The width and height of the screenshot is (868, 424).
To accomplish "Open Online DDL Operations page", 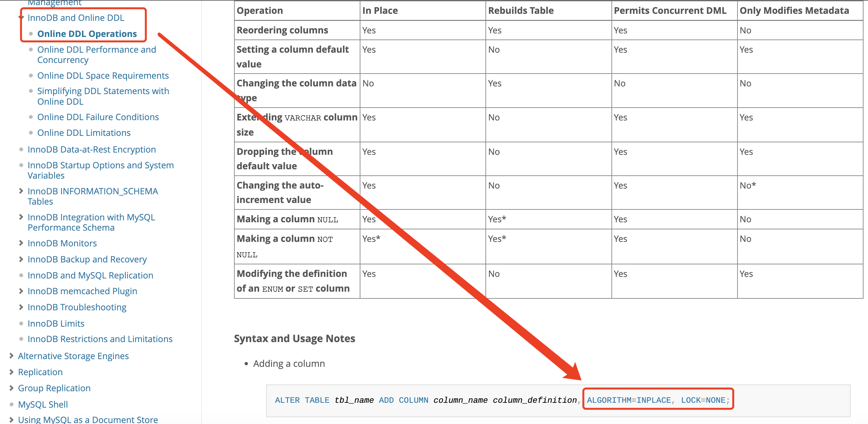I will [x=87, y=34].
